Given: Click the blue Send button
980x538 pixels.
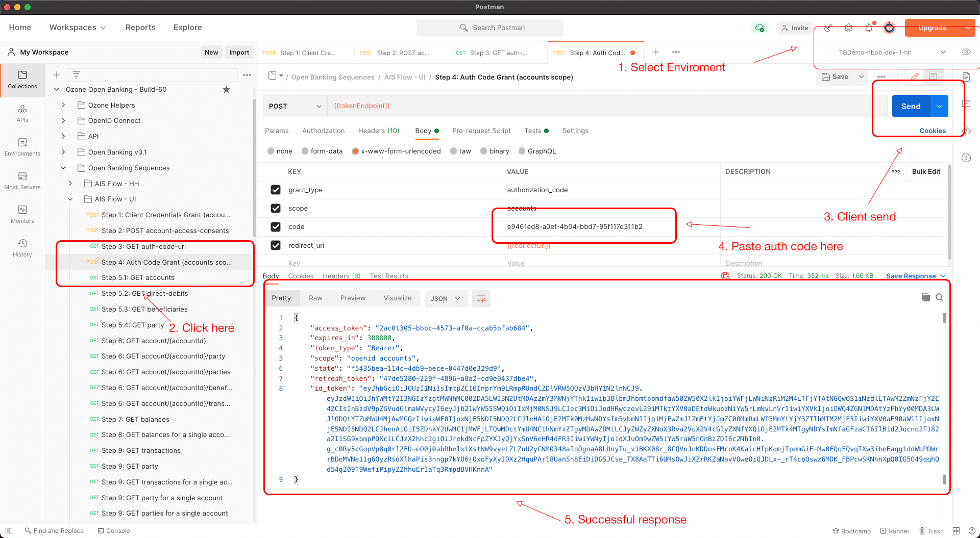Looking at the screenshot, I should [911, 106].
